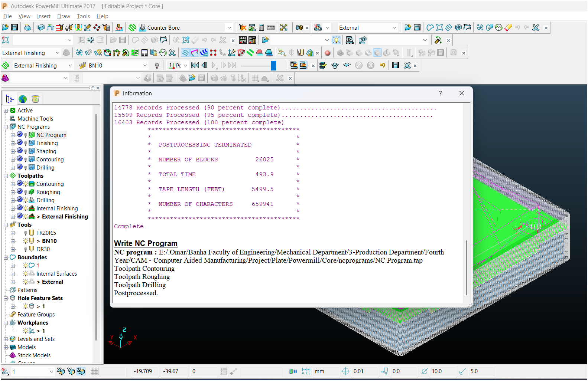Viewport: 588px width, 381px height.
Task: Open the Recycle Bin tab
Action: (x=35, y=99)
